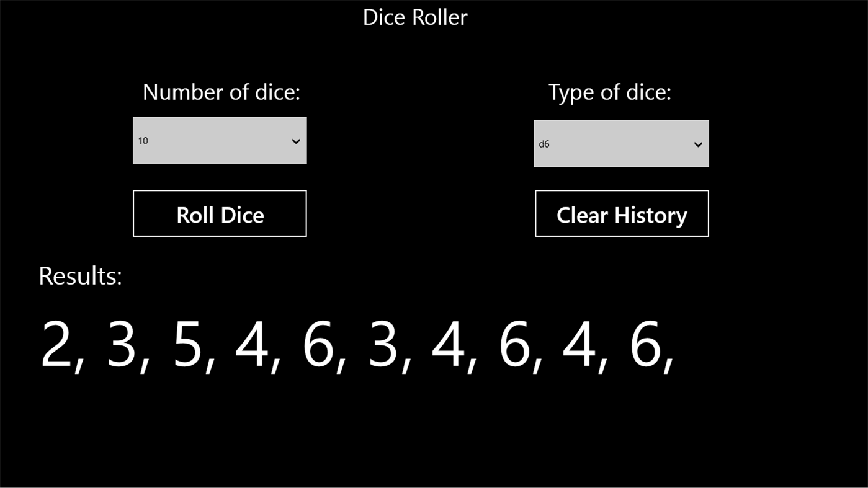
Task: Select the value 10 in the dice counter
Action: point(143,140)
